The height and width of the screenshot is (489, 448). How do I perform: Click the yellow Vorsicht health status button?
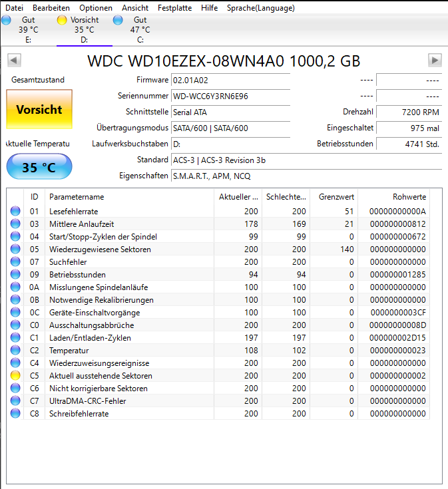click(x=39, y=110)
